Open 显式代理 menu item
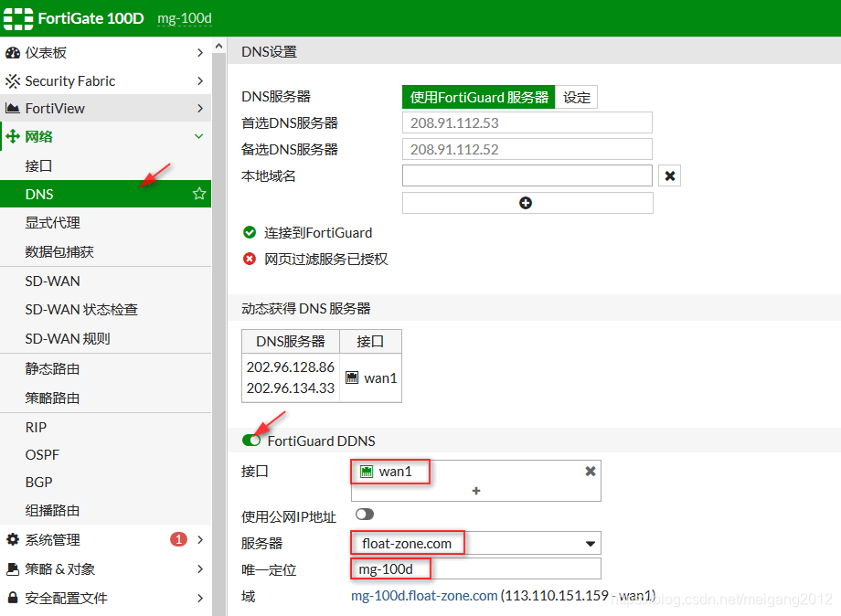 tap(106, 222)
